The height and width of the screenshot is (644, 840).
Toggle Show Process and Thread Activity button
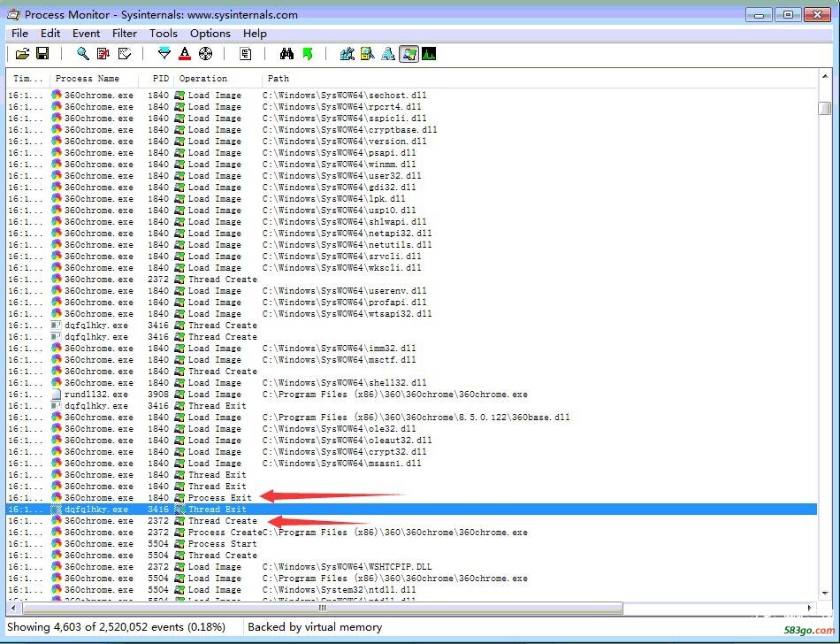409,54
